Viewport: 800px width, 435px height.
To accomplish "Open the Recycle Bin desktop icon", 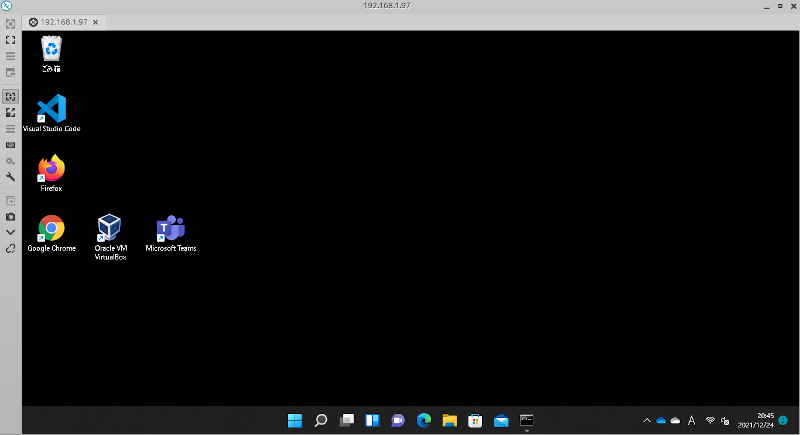I will 51,50.
